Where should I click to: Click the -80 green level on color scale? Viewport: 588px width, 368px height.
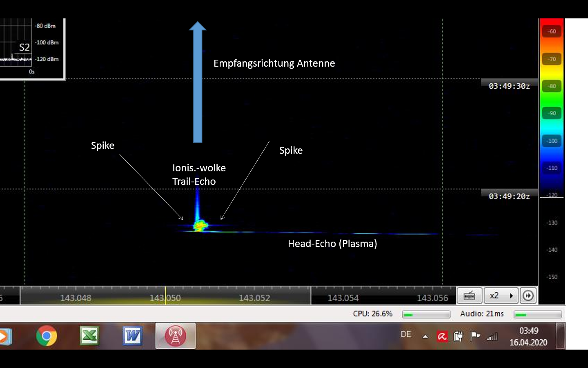point(552,86)
